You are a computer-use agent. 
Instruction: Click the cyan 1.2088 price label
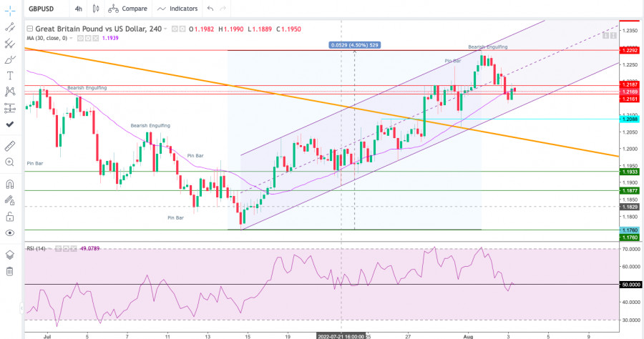click(x=630, y=119)
